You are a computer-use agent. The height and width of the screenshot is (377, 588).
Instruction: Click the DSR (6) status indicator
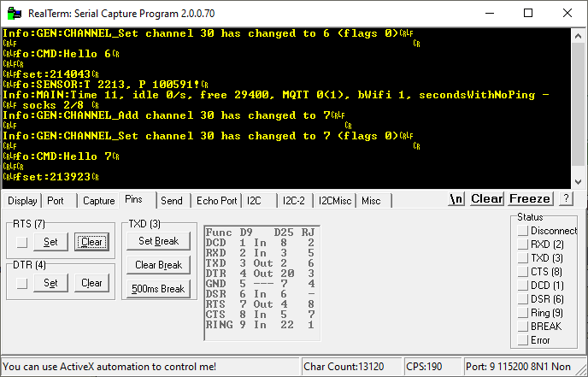tap(522, 299)
